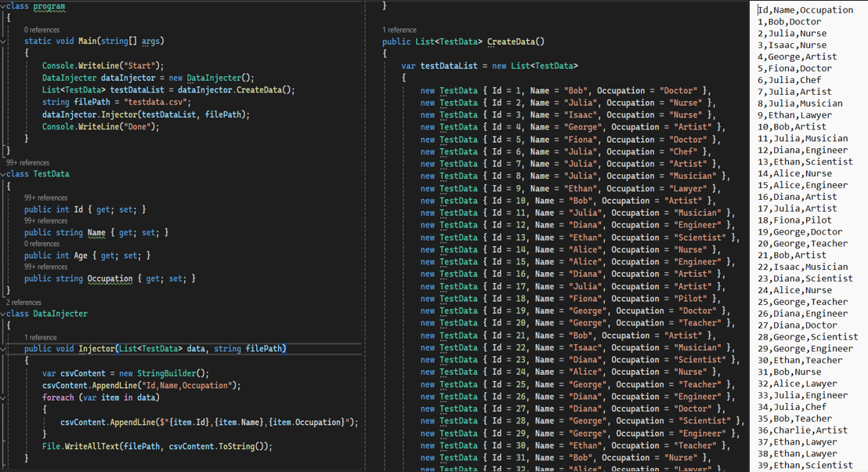Collapse the foreach loop block
The height and width of the screenshot is (472, 868).
(x=3, y=398)
